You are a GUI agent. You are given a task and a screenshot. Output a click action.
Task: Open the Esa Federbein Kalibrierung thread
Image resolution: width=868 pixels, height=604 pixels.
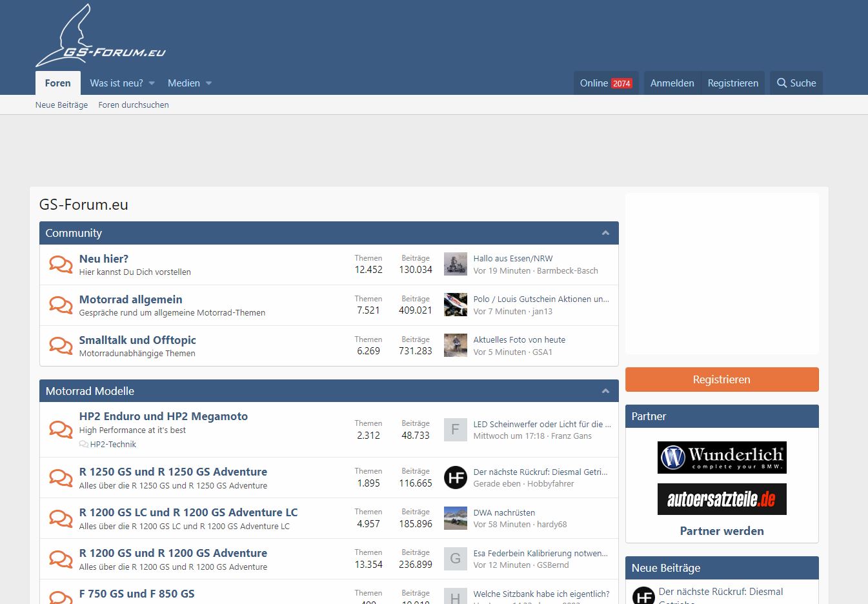point(540,554)
